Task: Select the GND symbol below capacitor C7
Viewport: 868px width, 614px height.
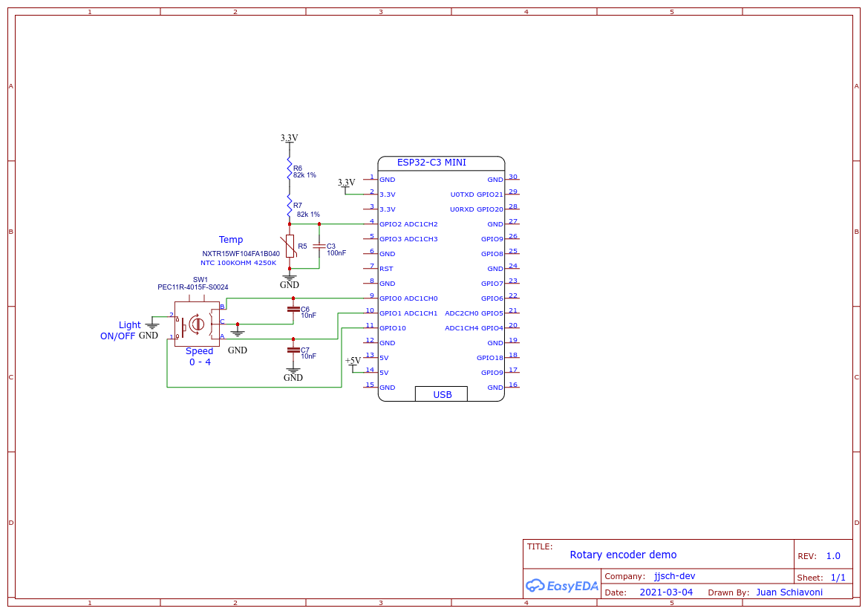Action: coord(293,373)
